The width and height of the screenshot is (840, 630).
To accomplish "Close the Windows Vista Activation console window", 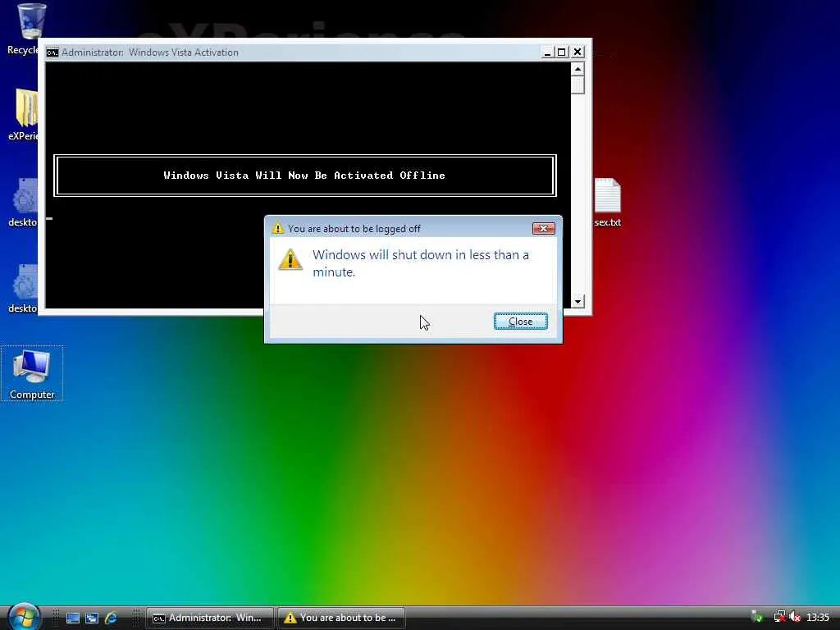I will pos(577,52).
